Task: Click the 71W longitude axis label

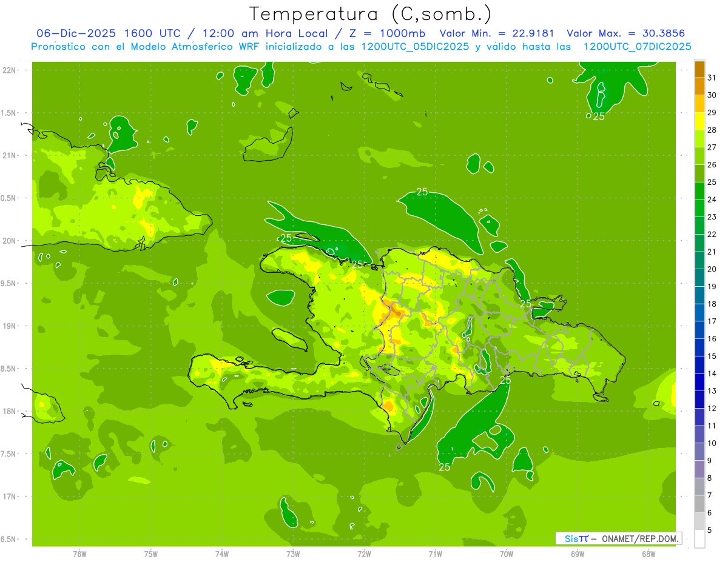Action: [435, 554]
